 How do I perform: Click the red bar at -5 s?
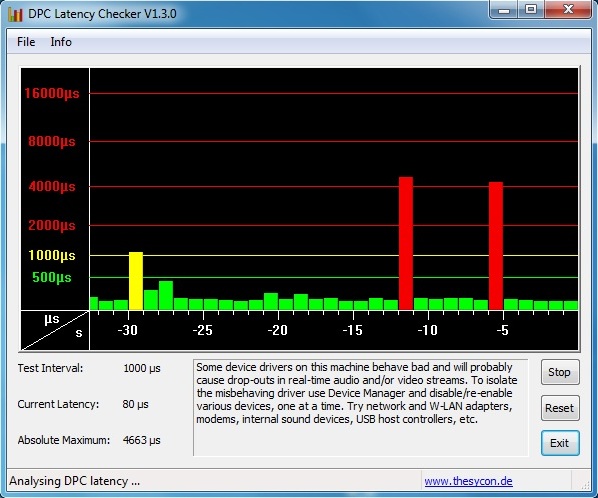click(496, 246)
